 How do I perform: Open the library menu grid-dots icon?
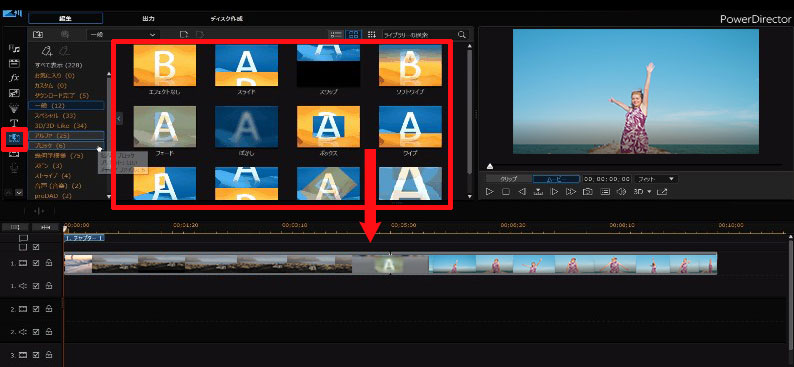click(x=372, y=34)
